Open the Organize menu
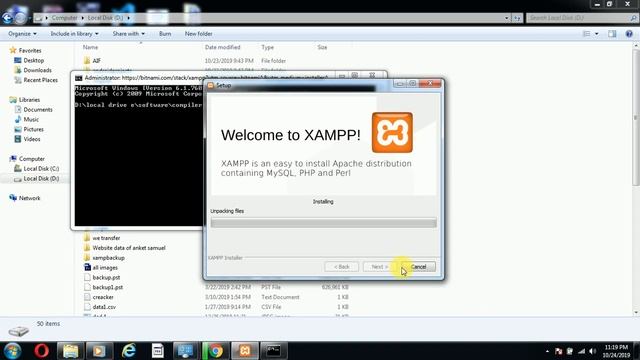The image size is (640, 360). (x=22, y=34)
